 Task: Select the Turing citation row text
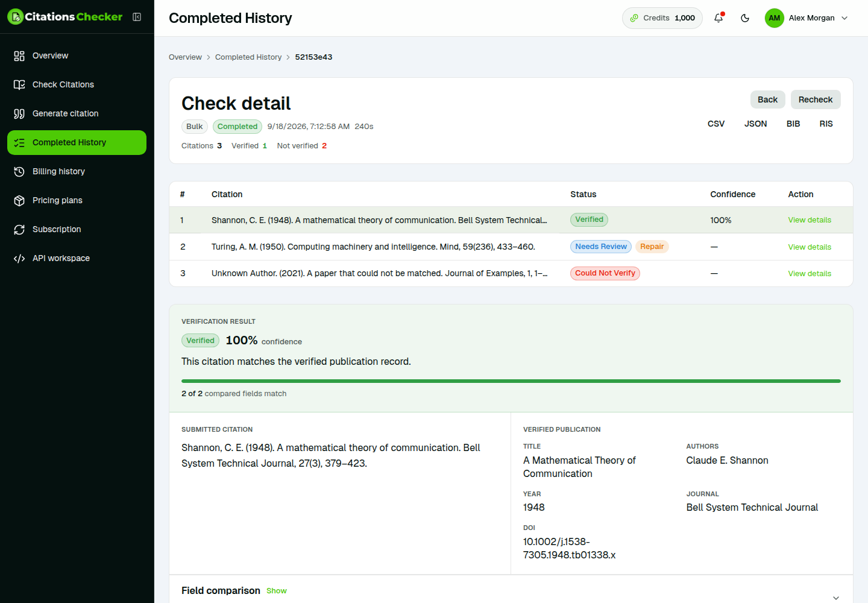pyautogui.click(x=373, y=247)
